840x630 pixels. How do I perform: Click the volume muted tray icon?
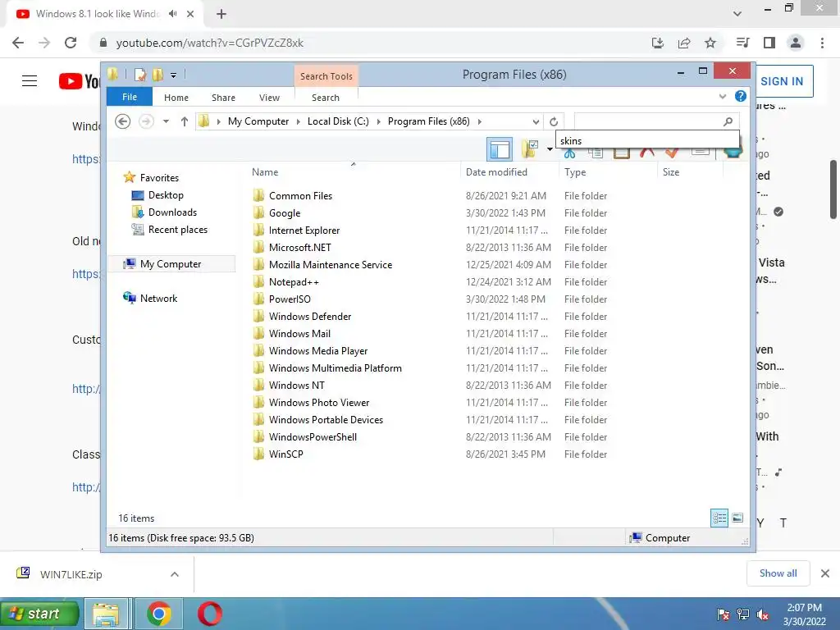pos(763,614)
